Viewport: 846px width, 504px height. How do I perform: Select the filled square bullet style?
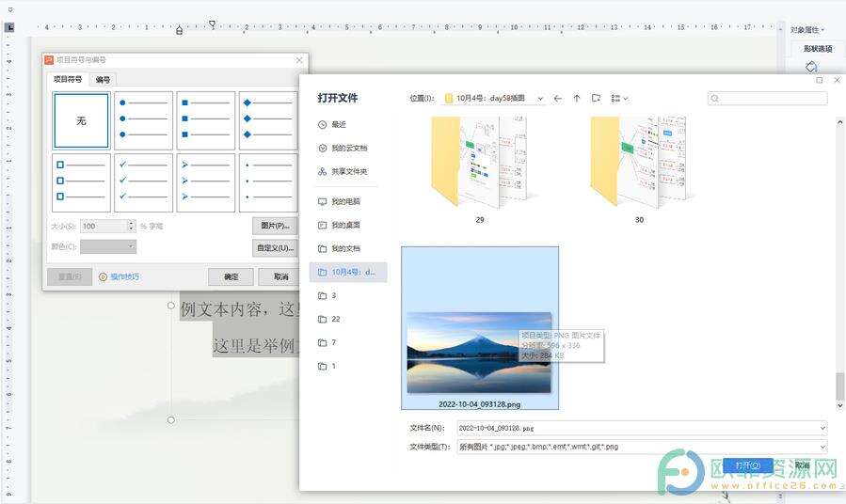[206, 120]
